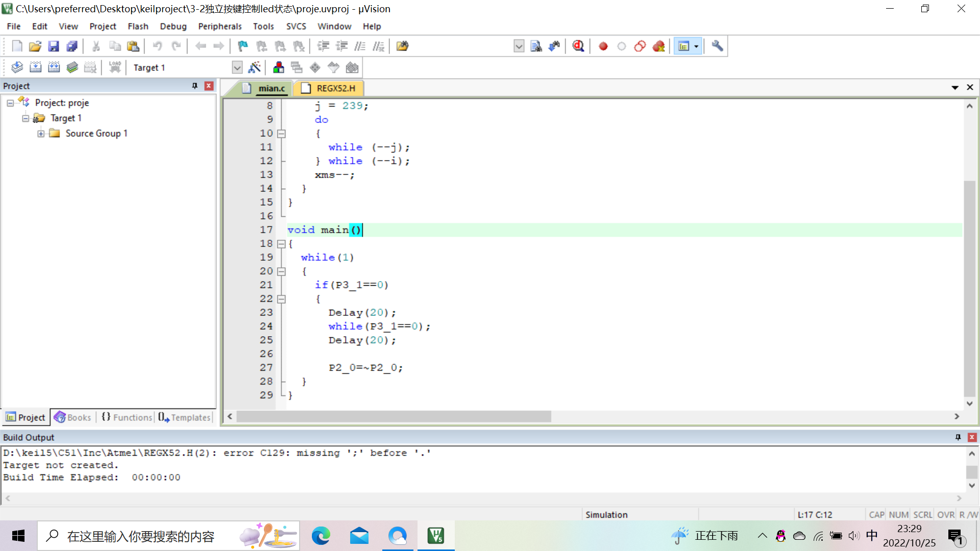The image size is (980, 551).
Task: Rebuild all target files icon
Action: pos(54,67)
